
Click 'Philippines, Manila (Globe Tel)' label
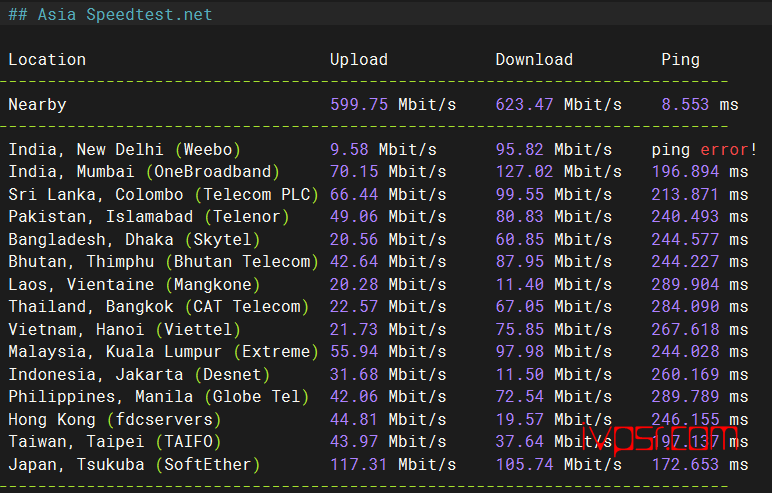[x=159, y=396]
